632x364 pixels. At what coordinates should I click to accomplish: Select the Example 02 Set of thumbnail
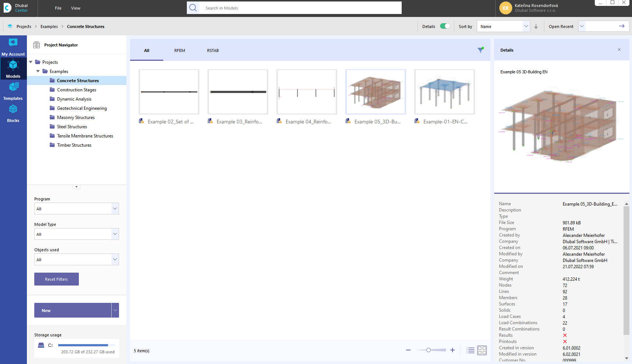[x=169, y=92]
